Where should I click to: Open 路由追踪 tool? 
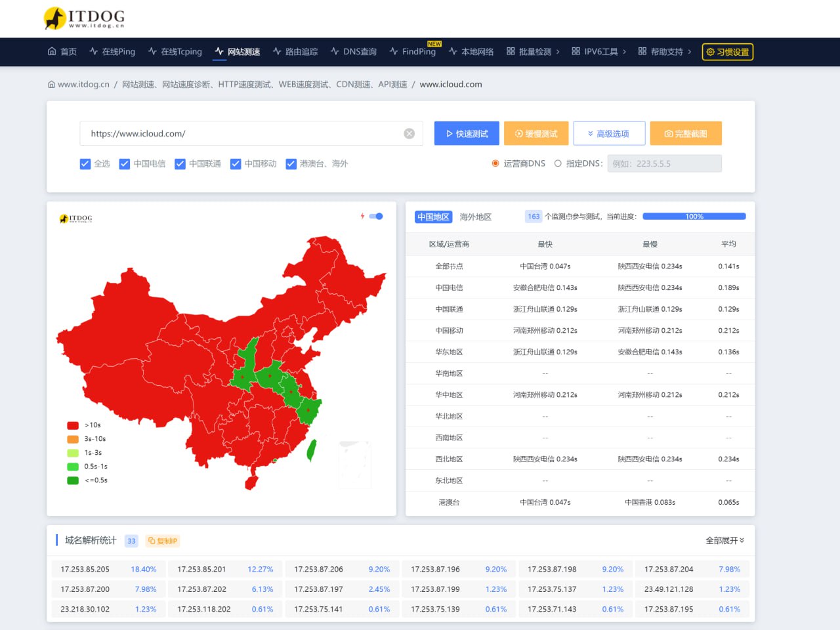pos(295,51)
